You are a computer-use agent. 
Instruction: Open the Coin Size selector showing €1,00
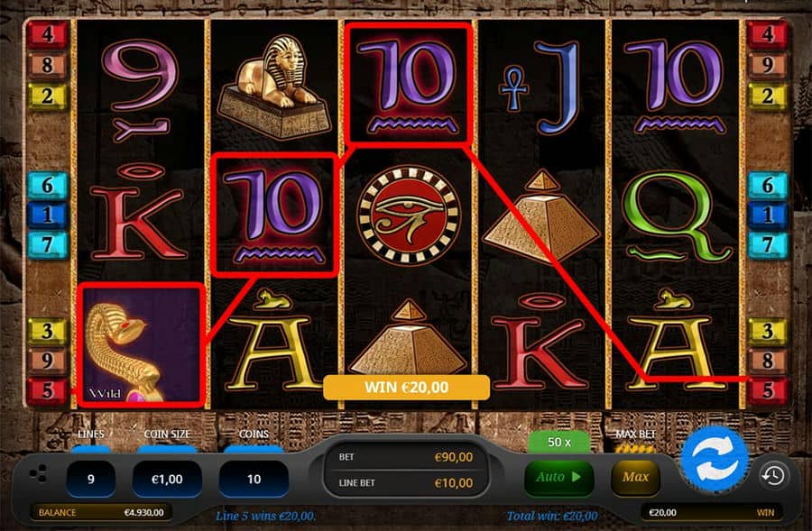[x=167, y=480]
